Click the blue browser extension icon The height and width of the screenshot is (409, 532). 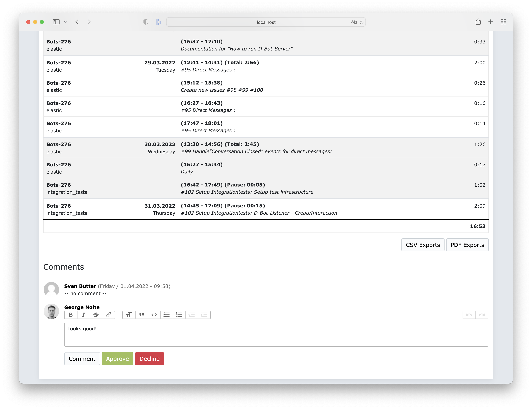pos(159,22)
